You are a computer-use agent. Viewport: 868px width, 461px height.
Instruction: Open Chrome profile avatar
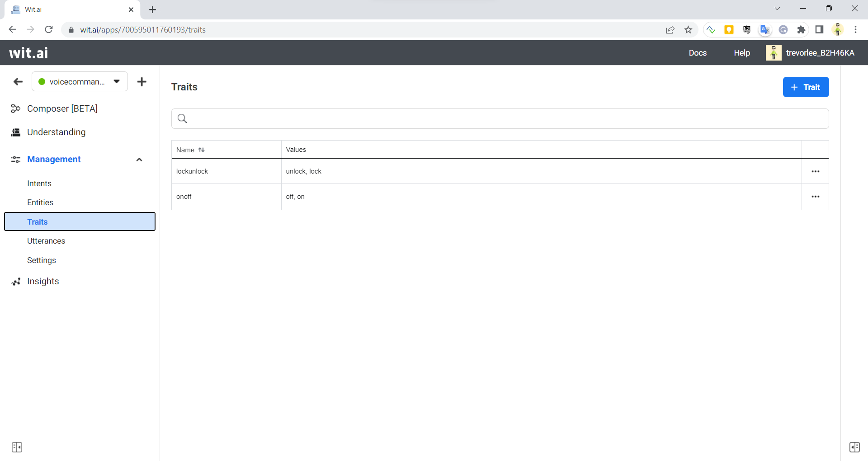838,30
